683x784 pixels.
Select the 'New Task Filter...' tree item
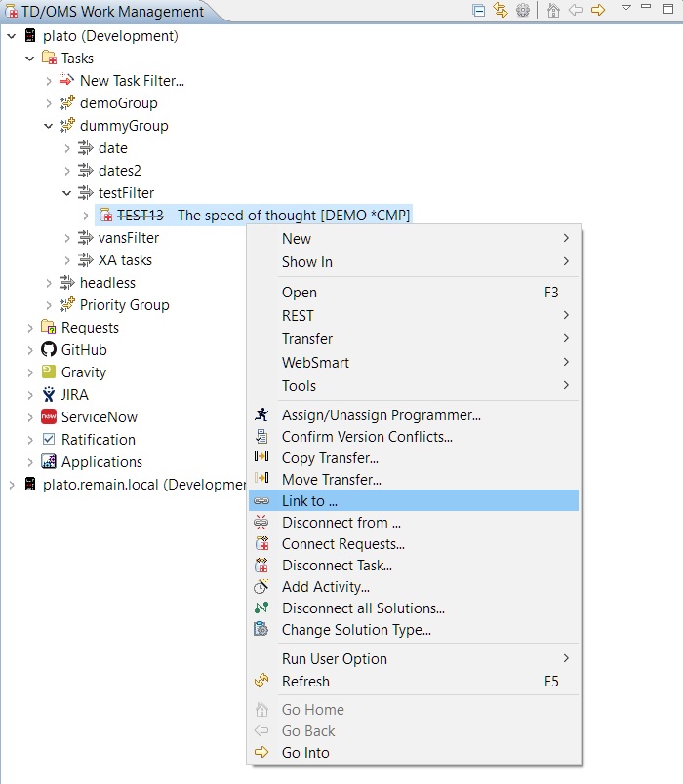click(x=132, y=81)
